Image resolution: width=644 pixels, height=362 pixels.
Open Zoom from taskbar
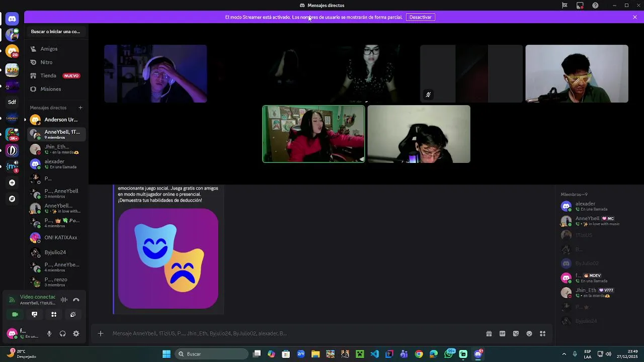click(301, 354)
